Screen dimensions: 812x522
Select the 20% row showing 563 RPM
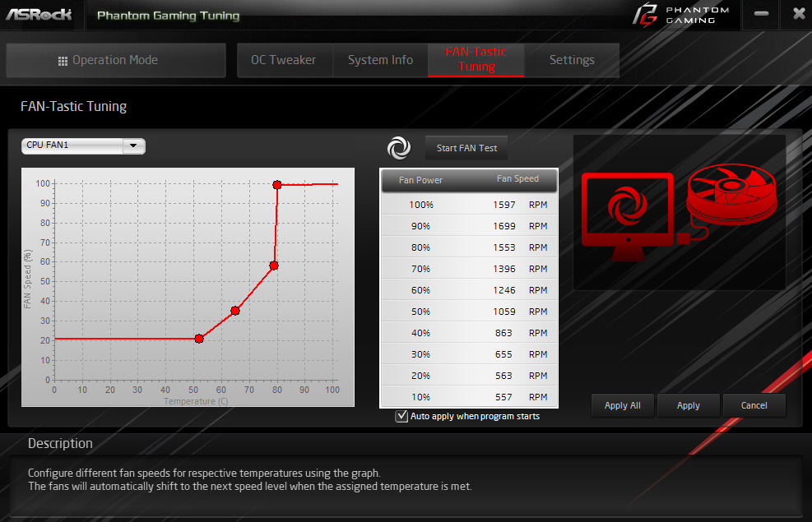pos(469,376)
